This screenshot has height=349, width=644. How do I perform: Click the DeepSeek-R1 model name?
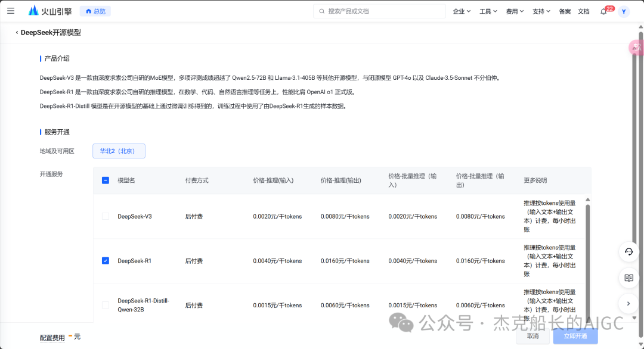click(x=134, y=261)
